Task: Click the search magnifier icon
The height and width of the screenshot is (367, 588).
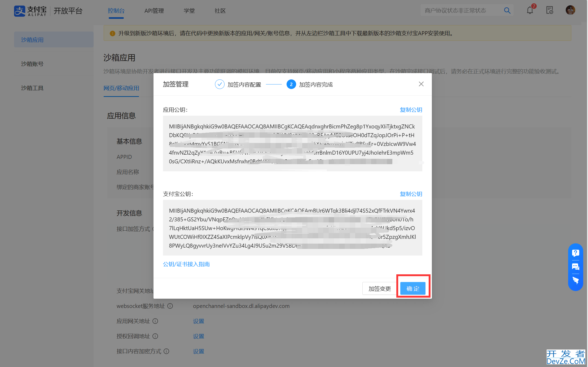Action: [507, 11]
